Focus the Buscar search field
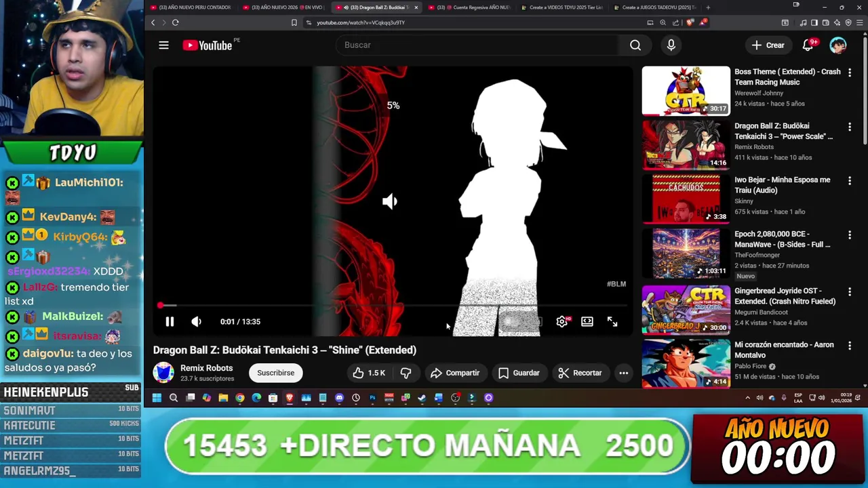The height and width of the screenshot is (488, 868). point(478,45)
